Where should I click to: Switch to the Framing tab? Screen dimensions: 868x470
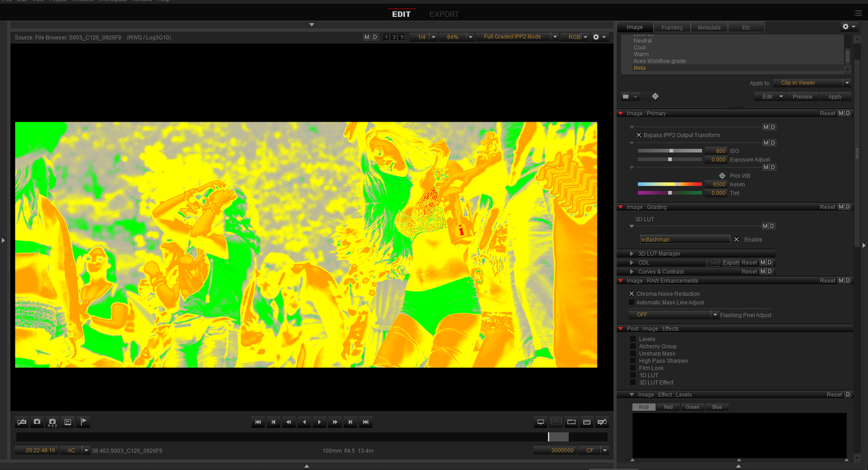click(672, 27)
